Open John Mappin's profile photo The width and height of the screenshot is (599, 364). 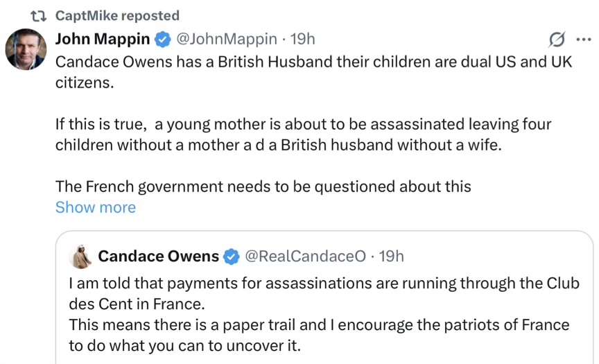tap(26, 49)
